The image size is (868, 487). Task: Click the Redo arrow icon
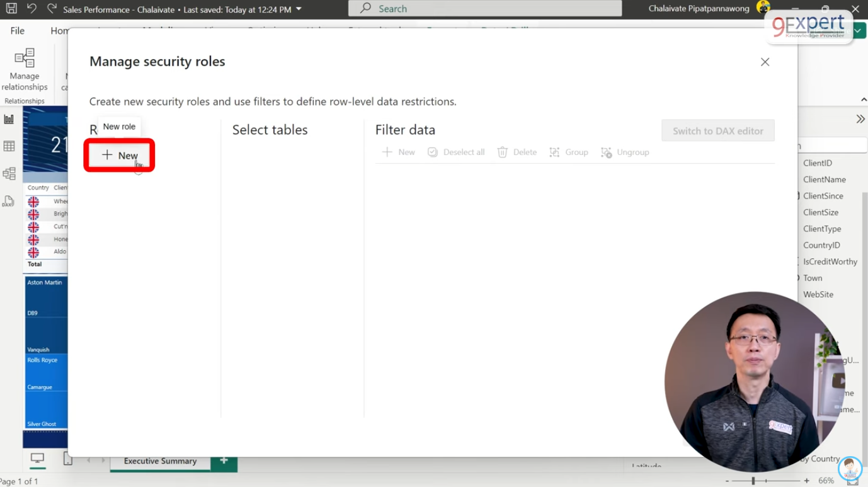pyautogui.click(x=52, y=9)
